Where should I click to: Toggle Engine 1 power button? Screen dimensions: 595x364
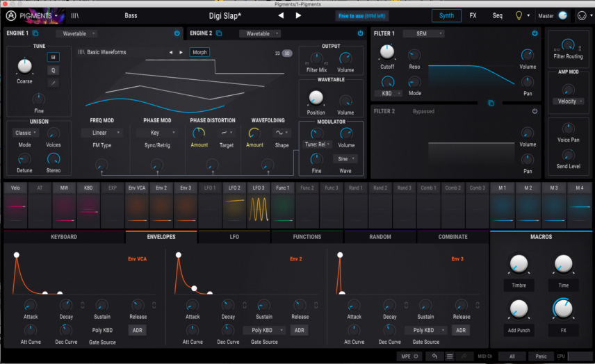pyautogui.click(x=177, y=33)
